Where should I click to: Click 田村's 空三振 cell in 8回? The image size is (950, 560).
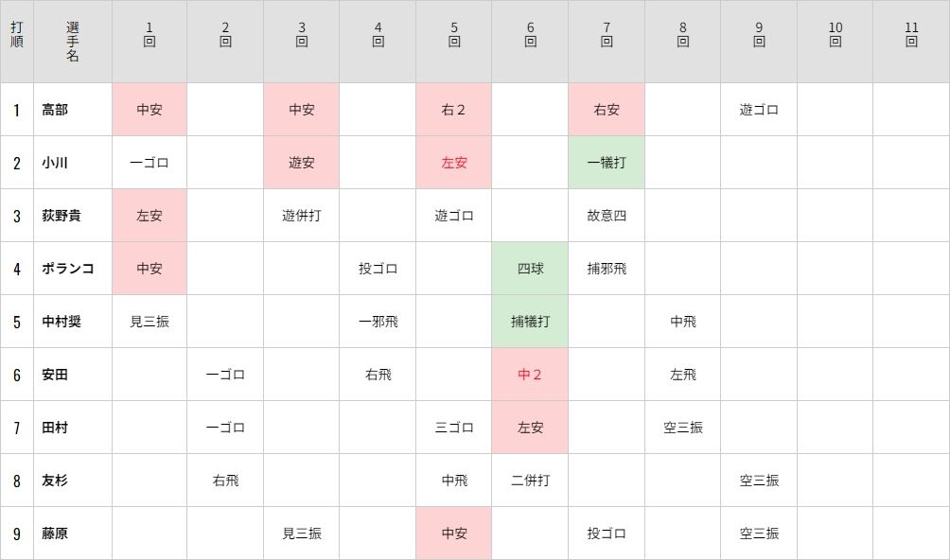pos(683,428)
